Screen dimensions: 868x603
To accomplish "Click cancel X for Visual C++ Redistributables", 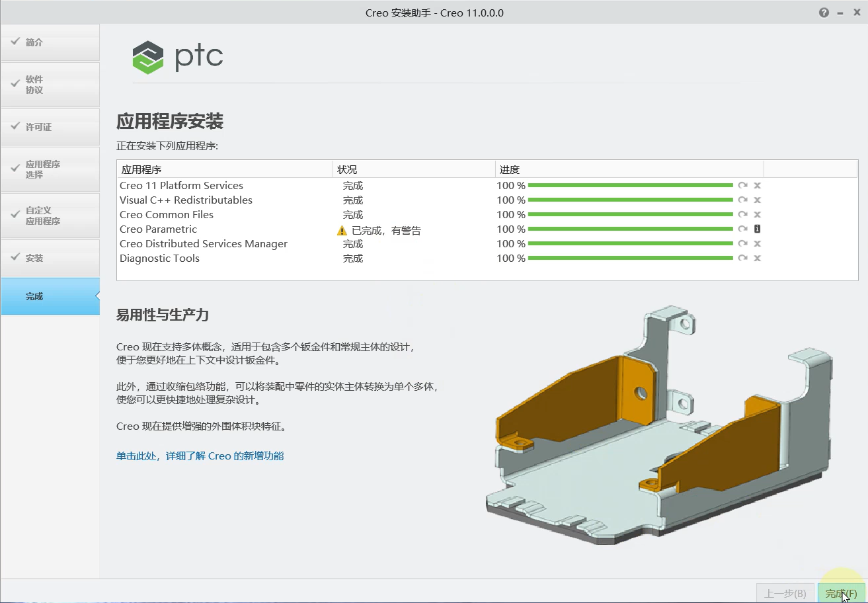I will (758, 200).
